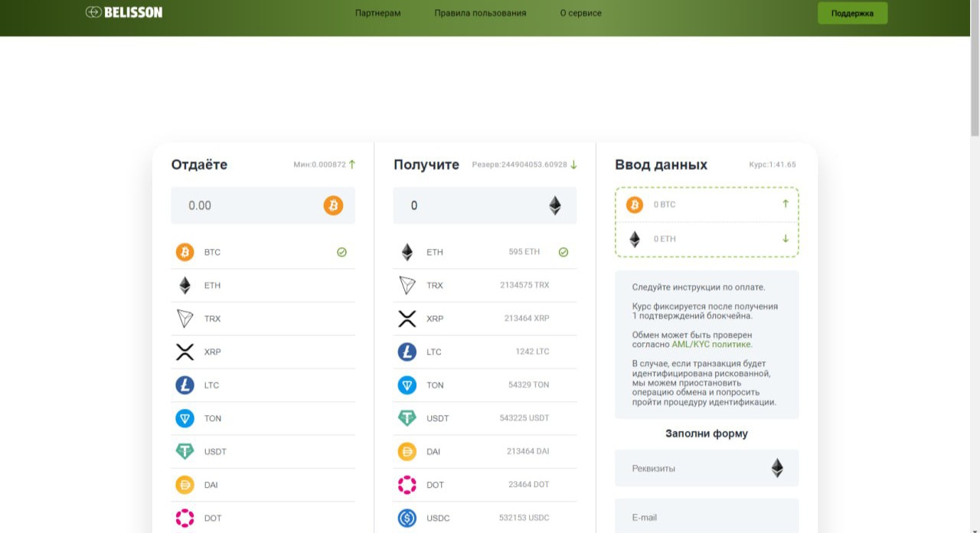Toggle the BTC selected checkmark in Отдаёте
The image size is (980, 533).
click(341, 252)
